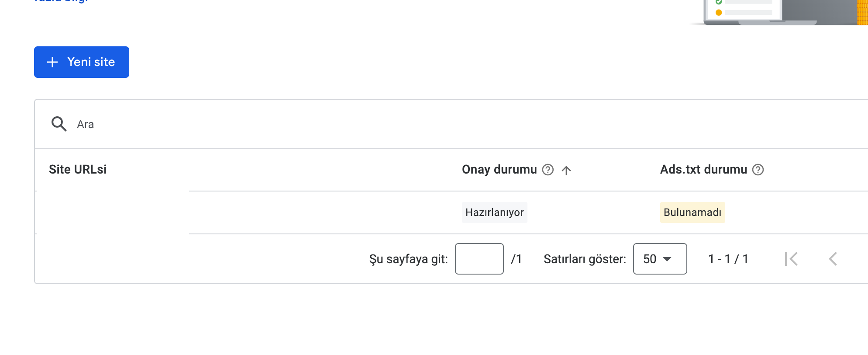Click the Bulunamadı status chip
The height and width of the screenshot is (355, 868).
(692, 212)
